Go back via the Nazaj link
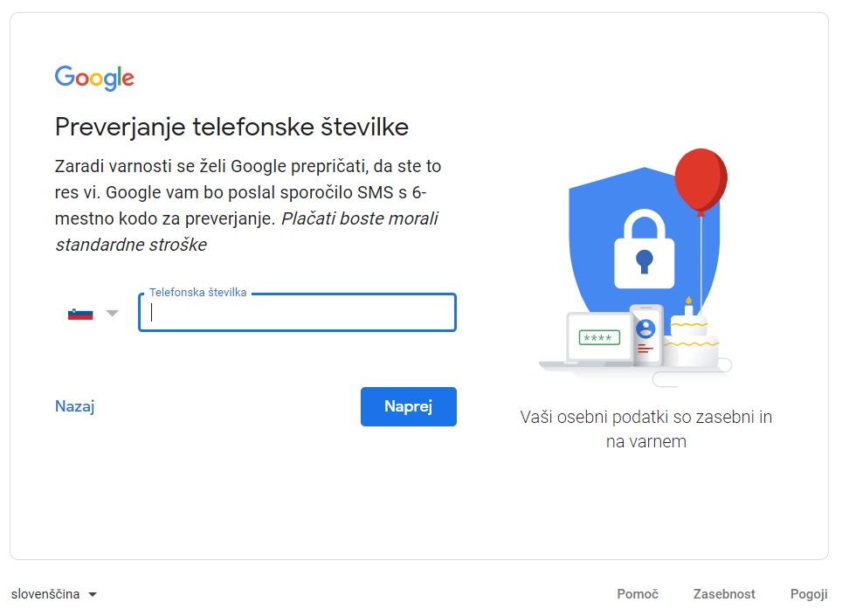This screenshot has width=842, height=616. pyautogui.click(x=74, y=406)
